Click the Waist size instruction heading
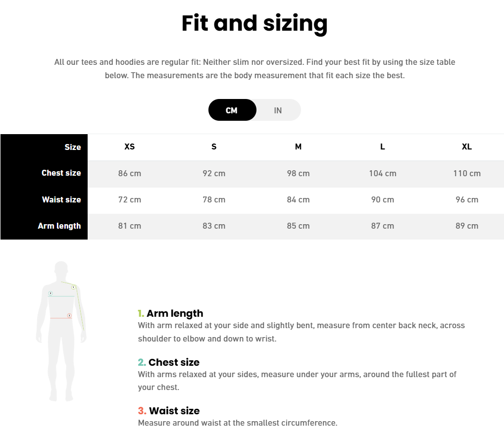The height and width of the screenshot is (440, 504). pos(169,411)
